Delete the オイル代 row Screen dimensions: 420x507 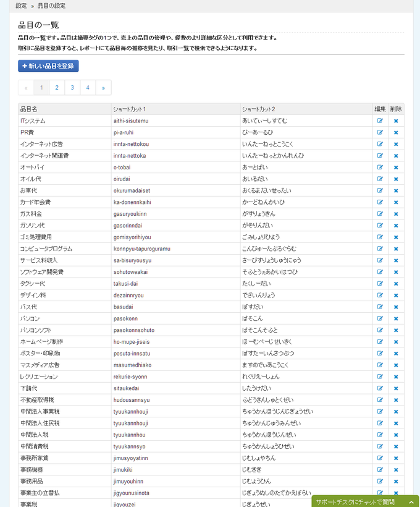coord(396,179)
